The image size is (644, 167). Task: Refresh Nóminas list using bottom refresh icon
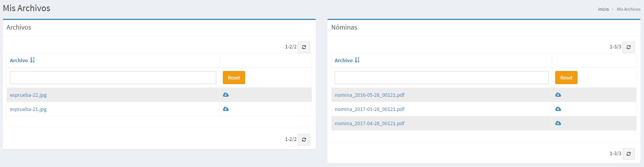pos(629,154)
